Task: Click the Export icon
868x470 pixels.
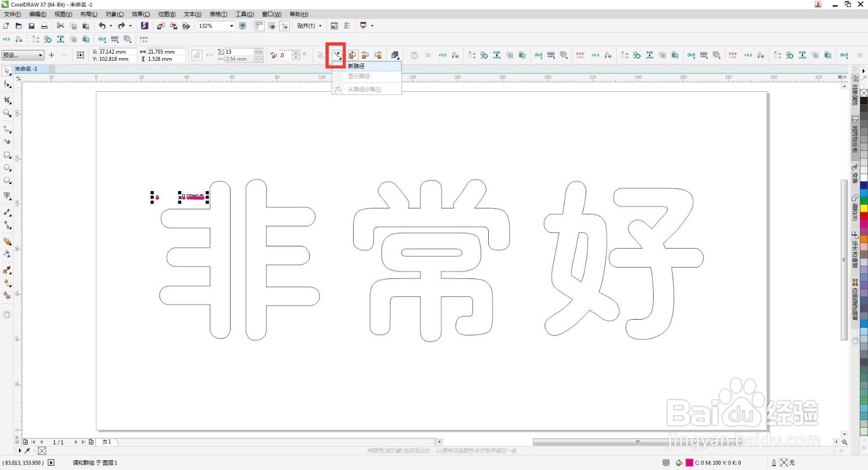Action: pos(174,26)
